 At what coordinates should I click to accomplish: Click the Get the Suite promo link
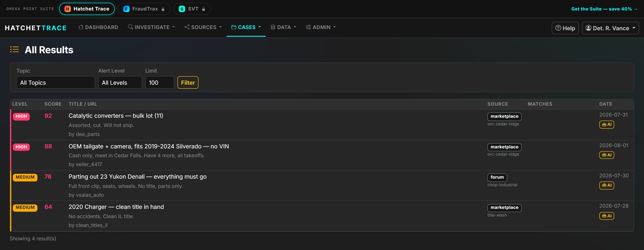[604, 9]
